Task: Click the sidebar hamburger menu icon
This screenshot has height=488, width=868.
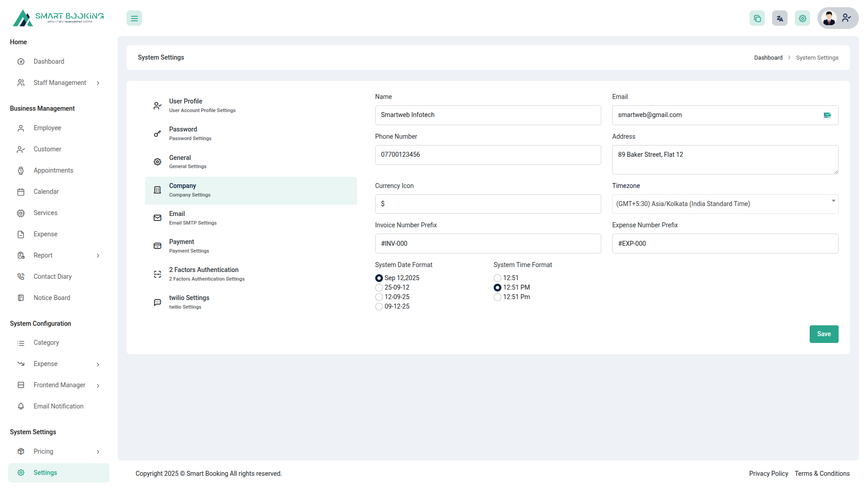Action: tap(134, 18)
